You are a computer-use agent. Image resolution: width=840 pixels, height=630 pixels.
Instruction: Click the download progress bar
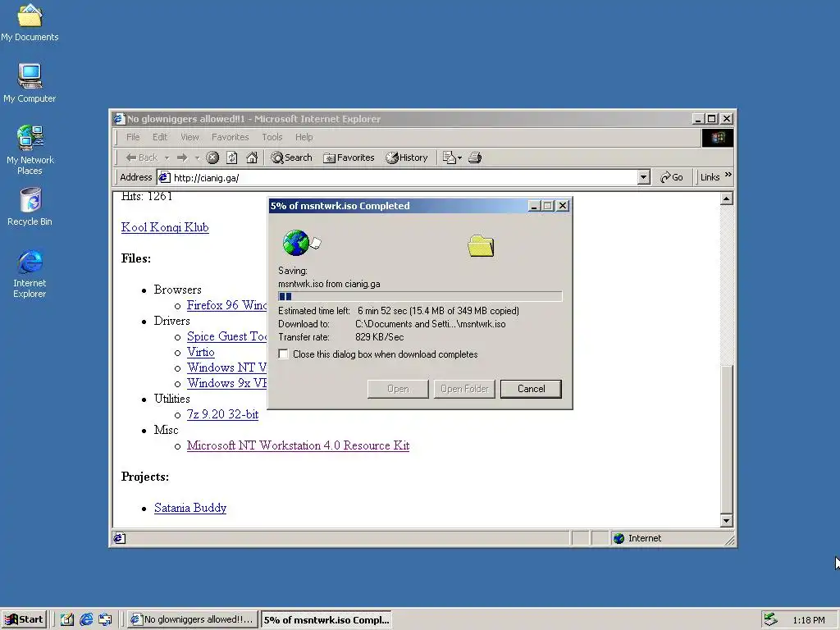(x=420, y=296)
